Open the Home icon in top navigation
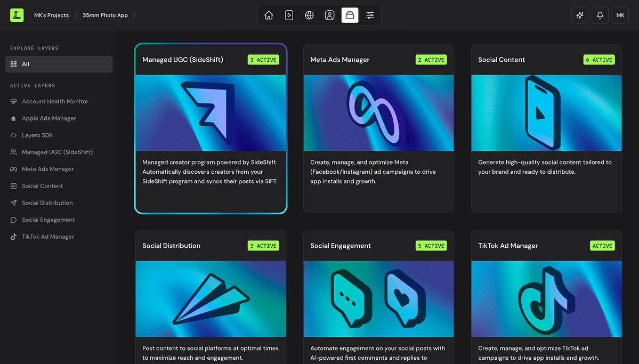 click(x=269, y=15)
